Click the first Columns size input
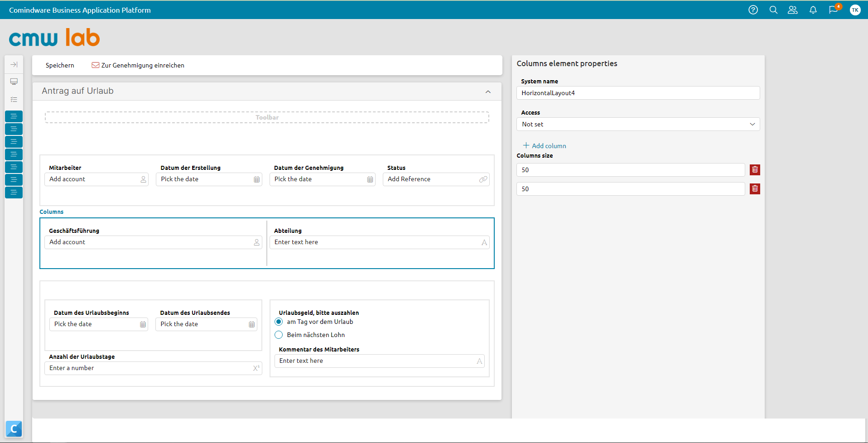This screenshot has height=443, width=868. [x=631, y=170]
